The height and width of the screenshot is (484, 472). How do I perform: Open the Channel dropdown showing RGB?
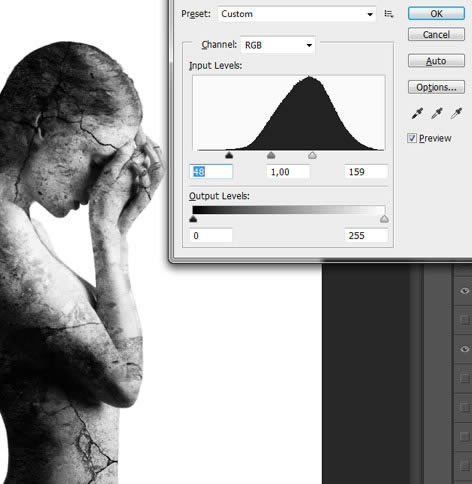[x=278, y=45]
